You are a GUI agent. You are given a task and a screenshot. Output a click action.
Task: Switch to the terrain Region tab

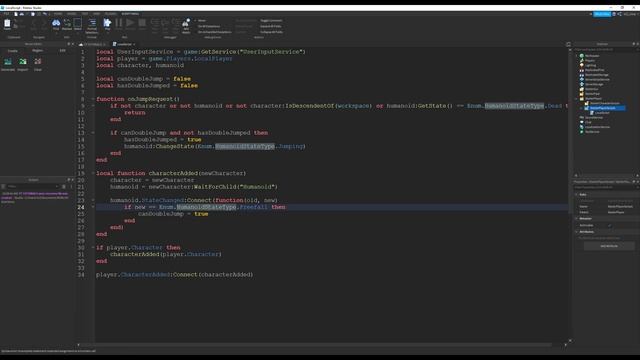pos(38,51)
